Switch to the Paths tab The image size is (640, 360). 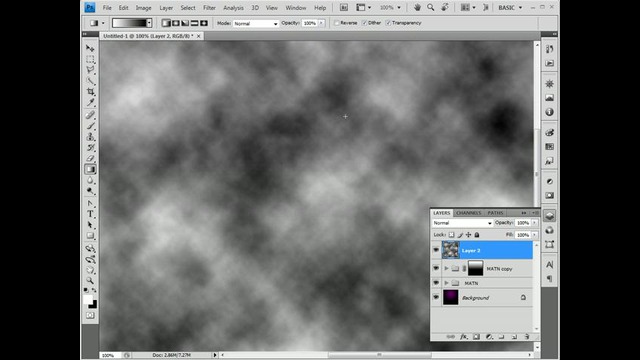[495, 213]
